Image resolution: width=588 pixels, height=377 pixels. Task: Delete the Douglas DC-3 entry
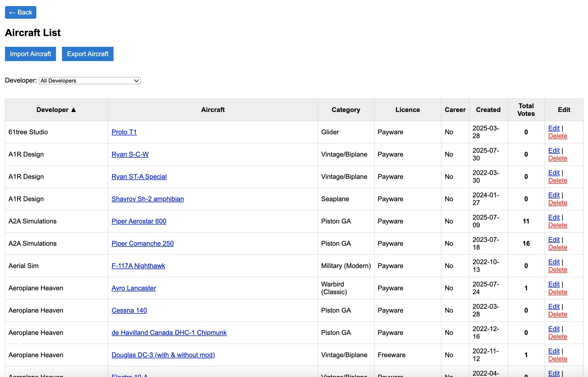[557, 359]
